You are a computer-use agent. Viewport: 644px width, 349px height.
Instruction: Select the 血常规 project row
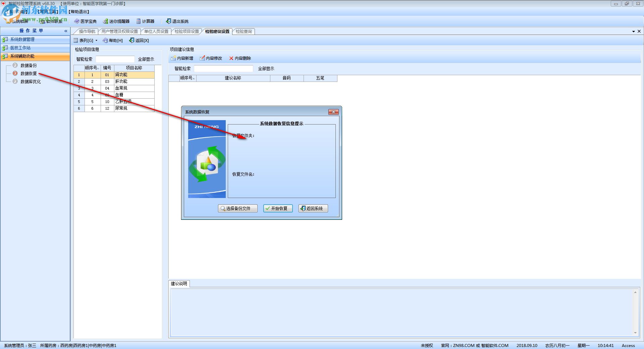[x=114, y=88]
